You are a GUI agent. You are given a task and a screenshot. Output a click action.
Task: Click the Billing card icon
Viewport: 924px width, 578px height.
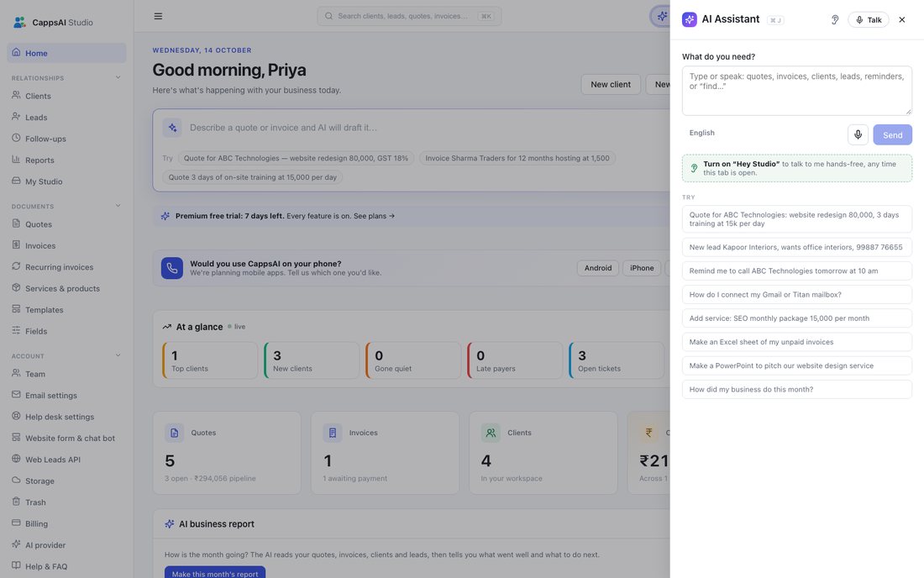tap(16, 523)
